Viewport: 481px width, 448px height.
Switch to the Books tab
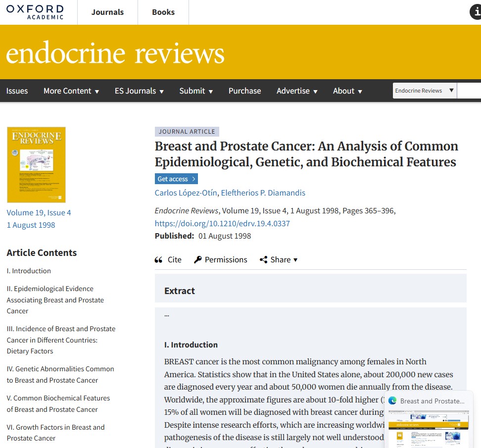point(163,12)
